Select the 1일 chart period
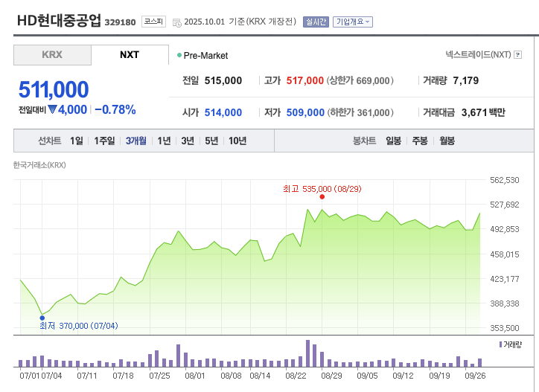Screen dimensions: 539x392 pyautogui.click(x=77, y=141)
